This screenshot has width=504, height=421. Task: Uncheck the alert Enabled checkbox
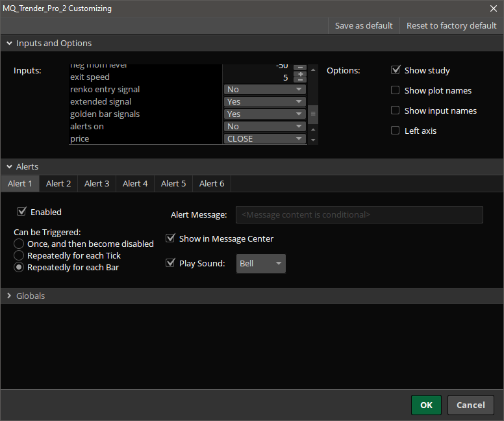click(x=21, y=212)
